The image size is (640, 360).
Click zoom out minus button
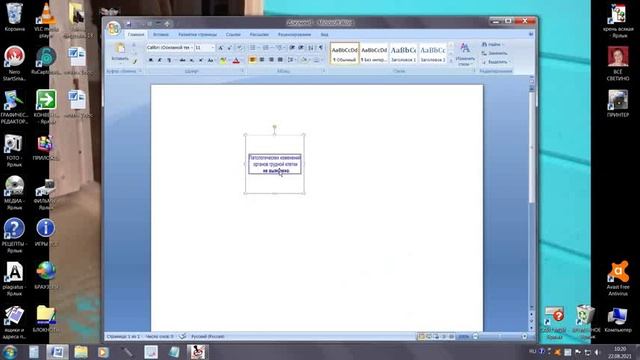tap(476, 336)
